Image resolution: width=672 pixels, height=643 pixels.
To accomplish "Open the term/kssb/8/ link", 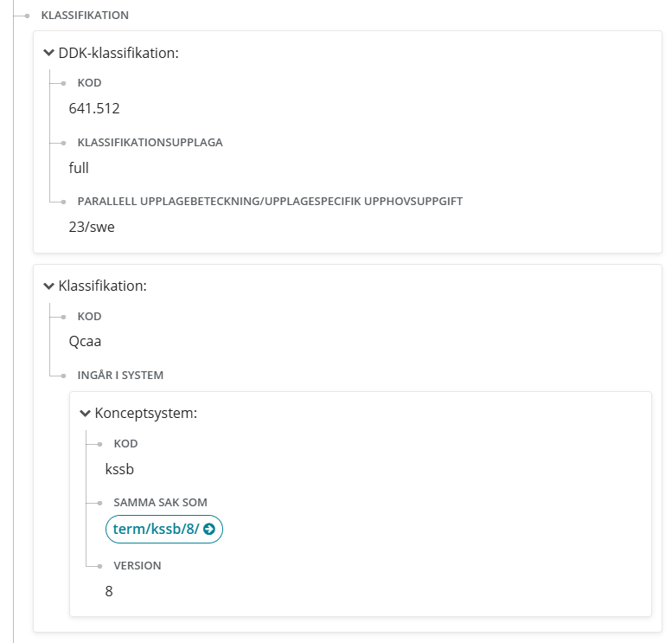I will (164, 529).
